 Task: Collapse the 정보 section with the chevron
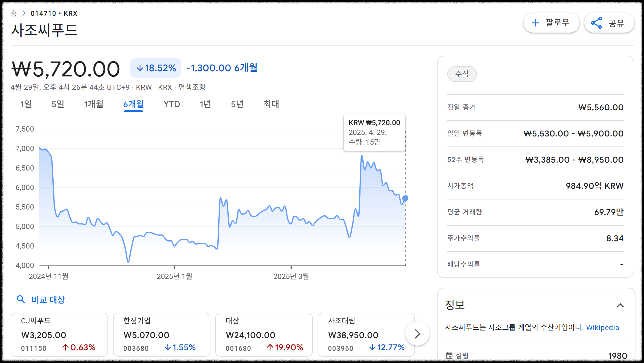(620, 305)
